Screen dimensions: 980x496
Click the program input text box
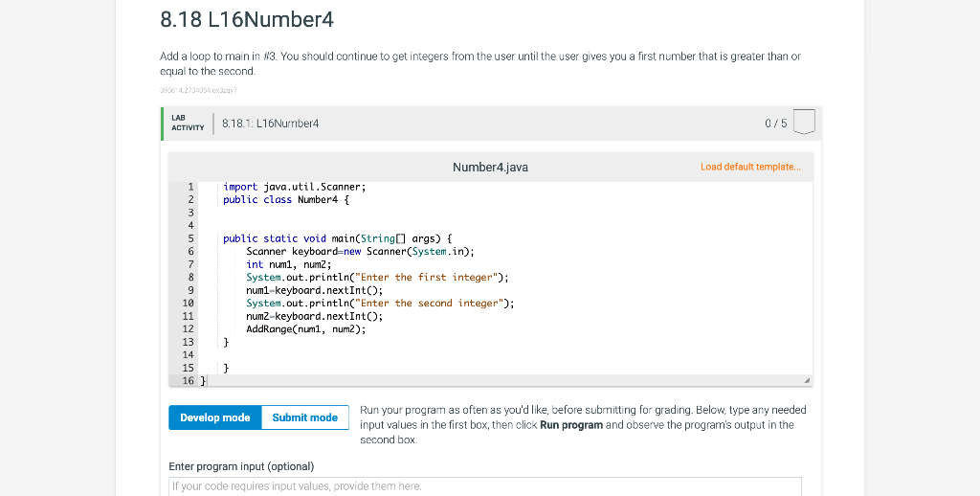485,486
